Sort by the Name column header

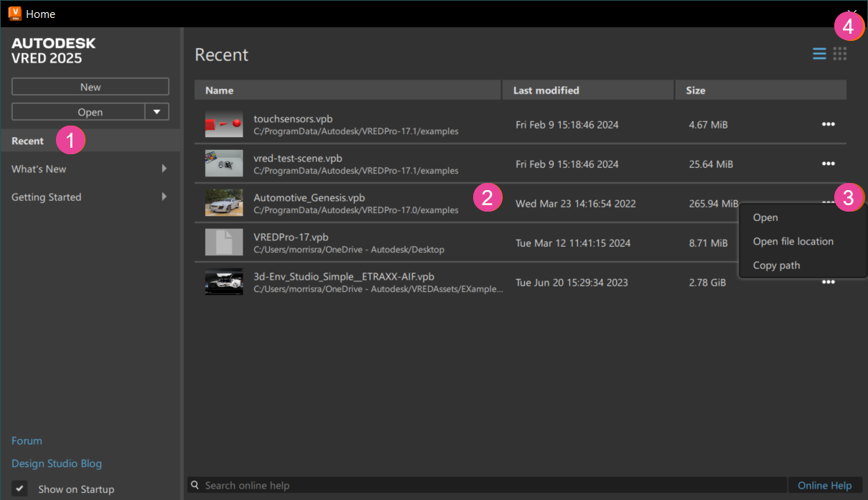[x=347, y=90]
